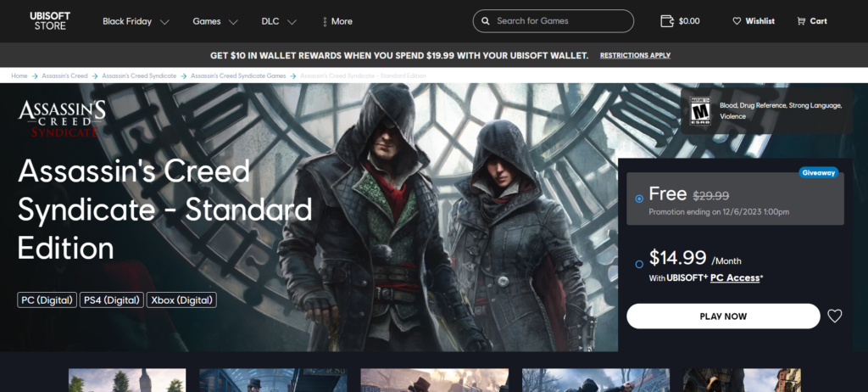Click the ESRB Mature rating badge
Screen dimensions: 868x392
(x=699, y=111)
